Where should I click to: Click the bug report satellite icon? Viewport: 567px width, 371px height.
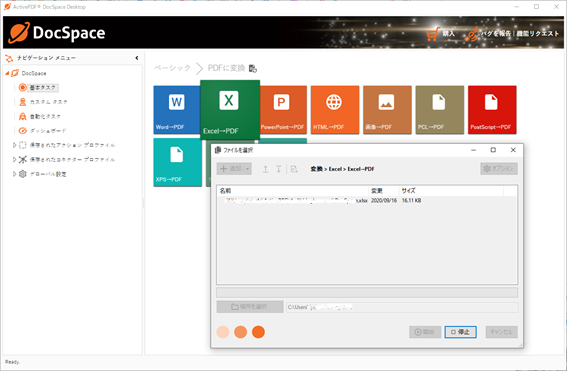click(472, 34)
